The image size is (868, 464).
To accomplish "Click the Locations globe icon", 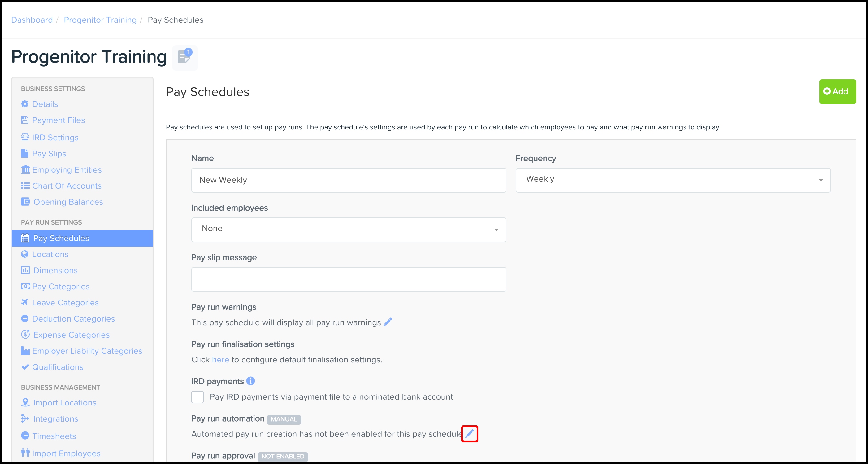I will pos(24,254).
